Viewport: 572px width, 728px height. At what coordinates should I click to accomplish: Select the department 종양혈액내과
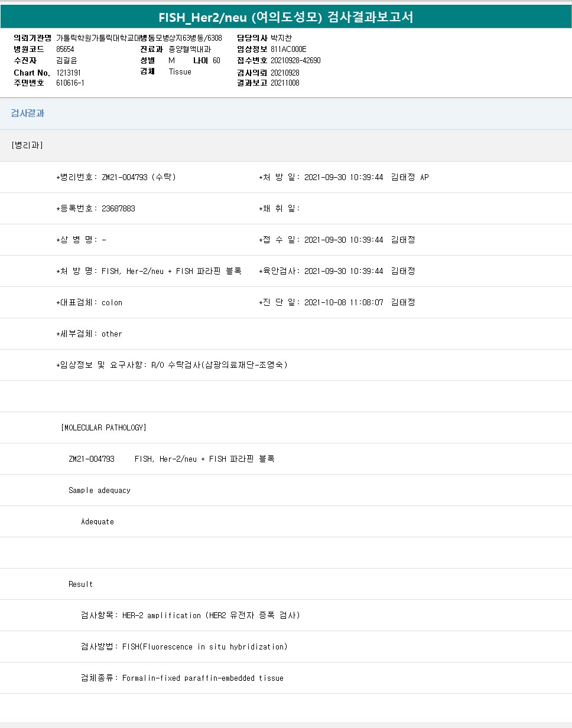click(190, 50)
